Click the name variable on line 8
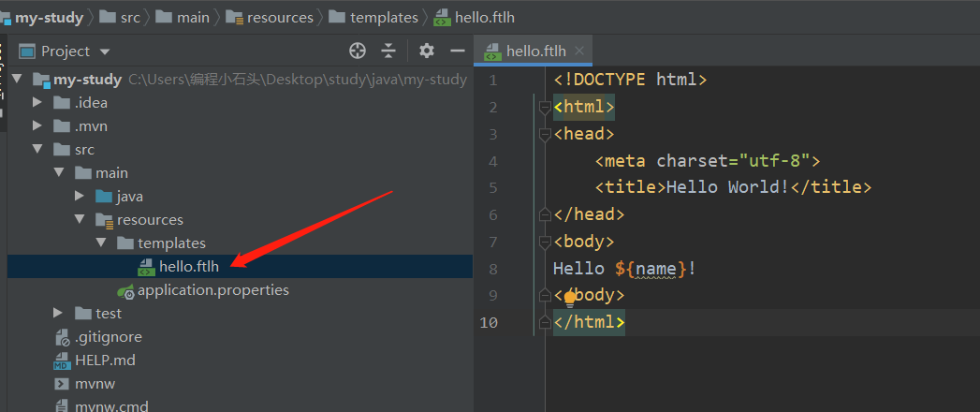The width and height of the screenshot is (980, 412). point(656,269)
